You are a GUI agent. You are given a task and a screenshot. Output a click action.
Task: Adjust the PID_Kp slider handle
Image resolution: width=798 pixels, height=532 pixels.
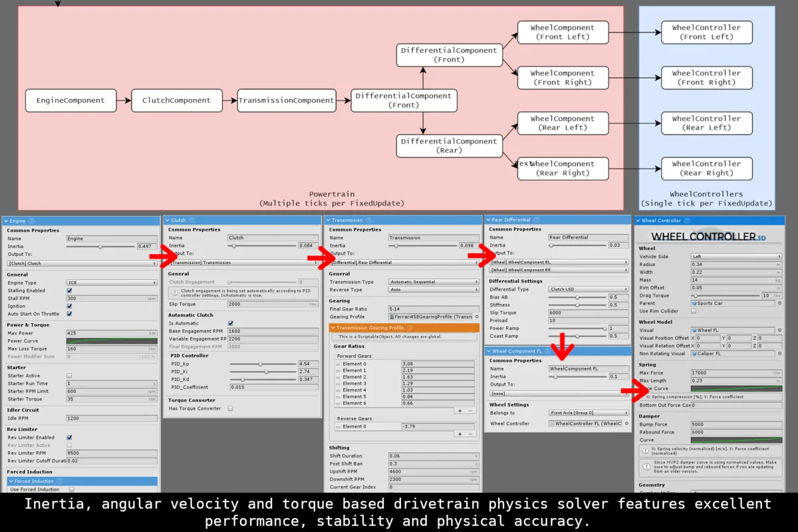click(x=260, y=364)
